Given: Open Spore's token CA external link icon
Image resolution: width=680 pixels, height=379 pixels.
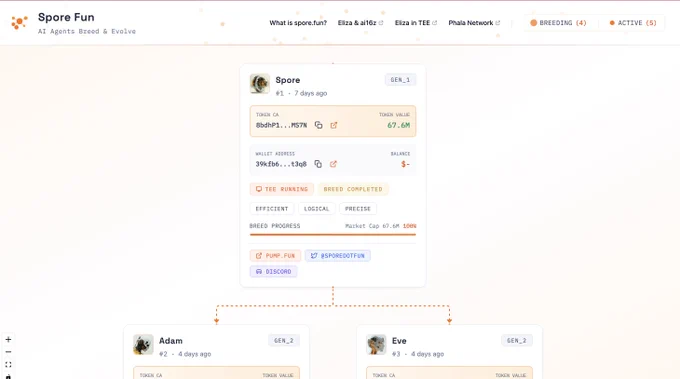Looking at the screenshot, I should click(333, 125).
